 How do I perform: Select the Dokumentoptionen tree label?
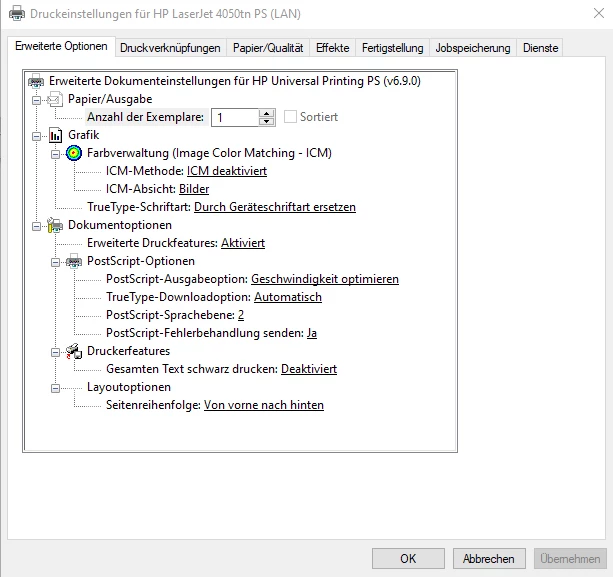pos(120,225)
